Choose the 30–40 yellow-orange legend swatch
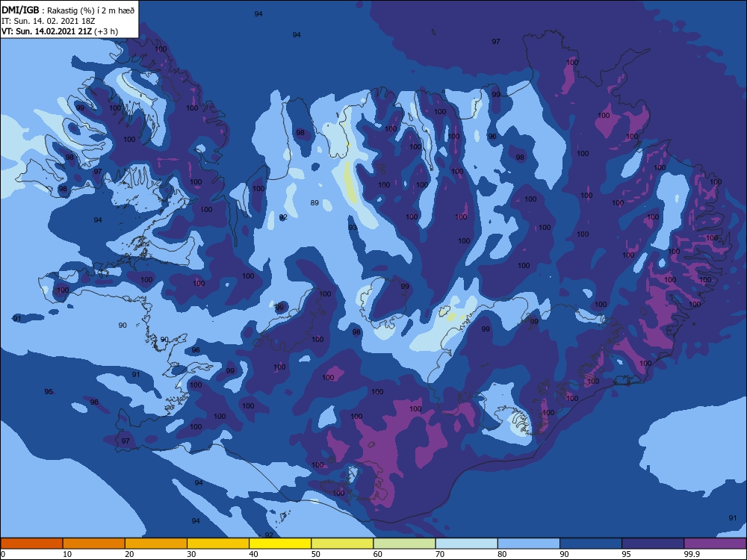 point(218,544)
